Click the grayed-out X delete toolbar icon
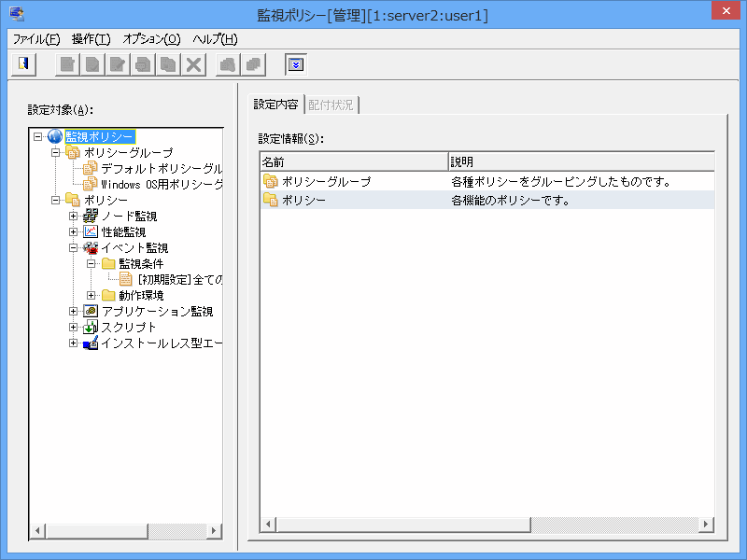Viewport: 747px width, 560px height. [193, 64]
